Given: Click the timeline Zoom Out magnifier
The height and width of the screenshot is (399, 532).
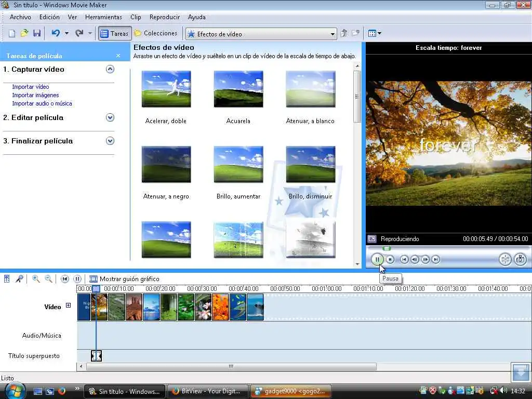Looking at the screenshot, I should (x=49, y=279).
